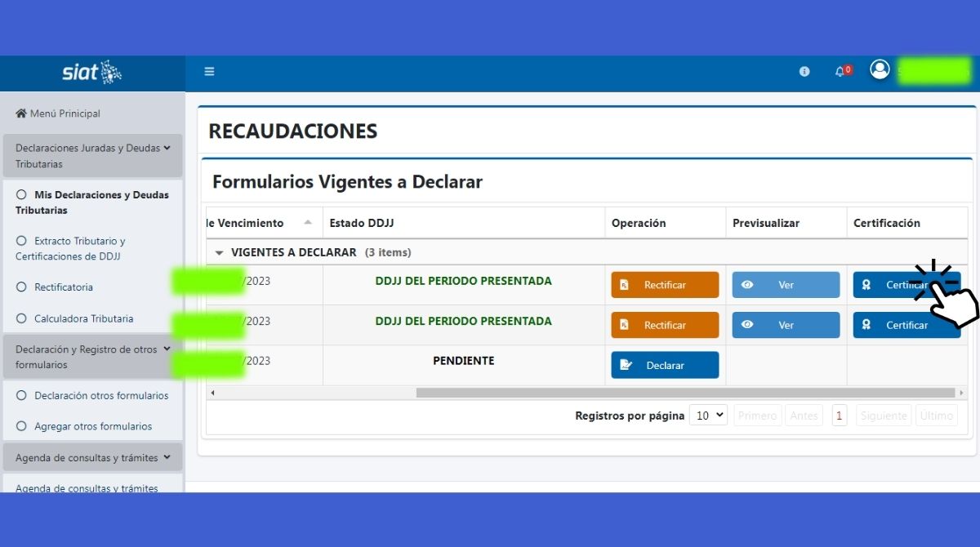The height and width of the screenshot is (547, 980).
Task: Open the Registros por página dropdown
Action: pos(707,416)
